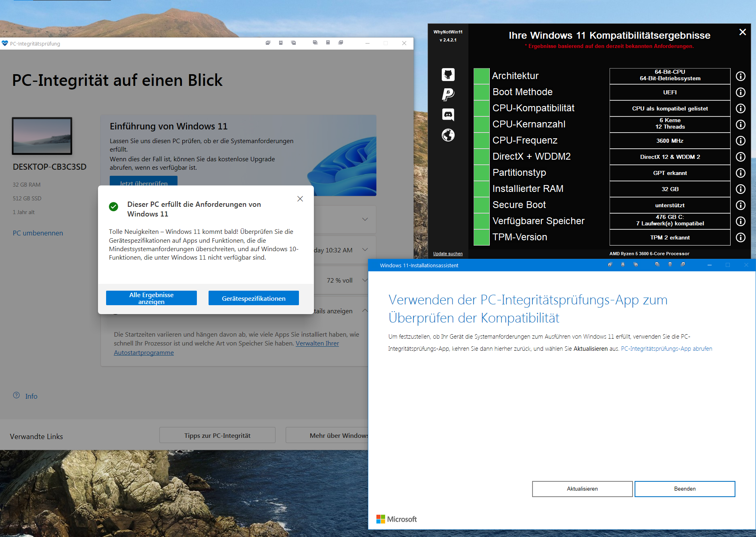Open Gerätespezifikationen
The width and height of the screenshot is (756, 537).
254,298
